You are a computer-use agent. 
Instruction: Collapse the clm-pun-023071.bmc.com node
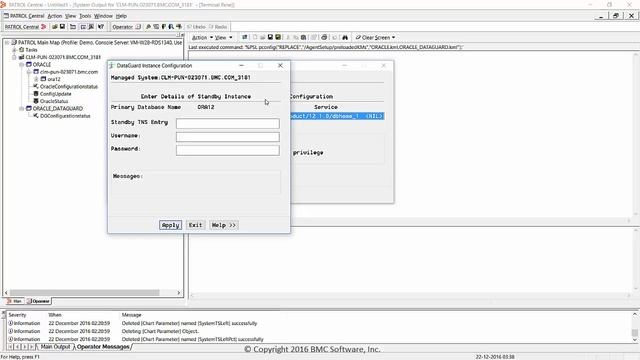coord(29,71)
